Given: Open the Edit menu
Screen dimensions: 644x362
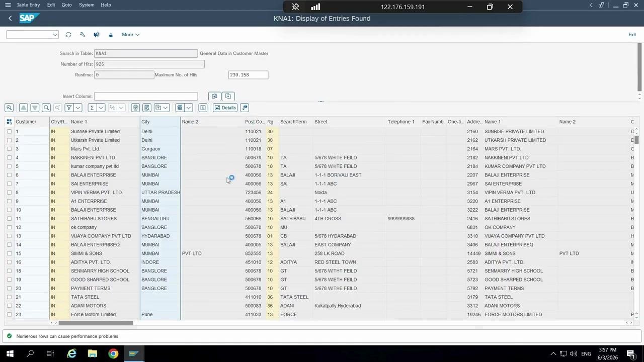Looking at the screenshot, I should (x=51, y=5).
